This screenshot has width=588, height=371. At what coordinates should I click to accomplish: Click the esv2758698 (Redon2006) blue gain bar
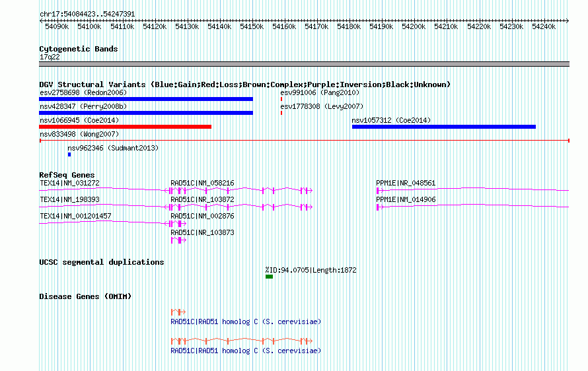pyautogui.click(x=146, y=99)
